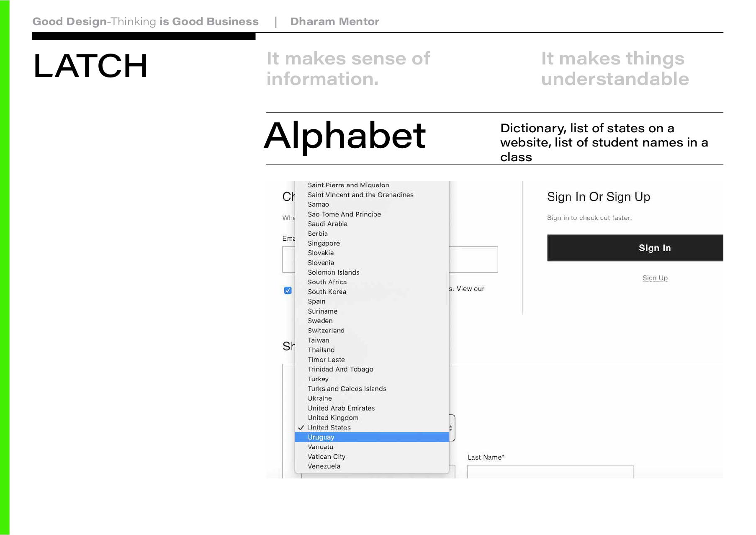The width and height of the screenshot is (756, 535).
Task: Toggle the blue checked checkbox
Action: (288, 291)
